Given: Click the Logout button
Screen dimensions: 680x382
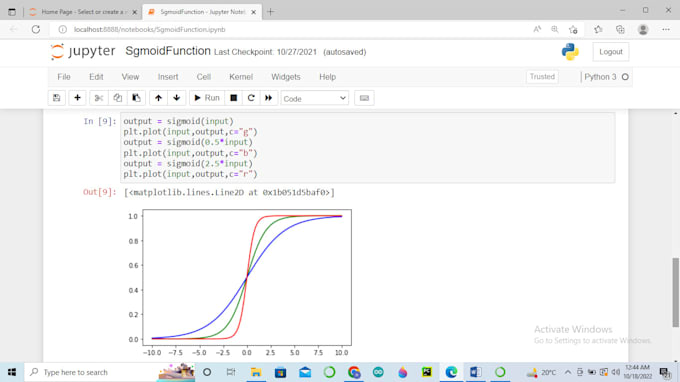Looking at the screenshot, I should [x=611, y=52].
